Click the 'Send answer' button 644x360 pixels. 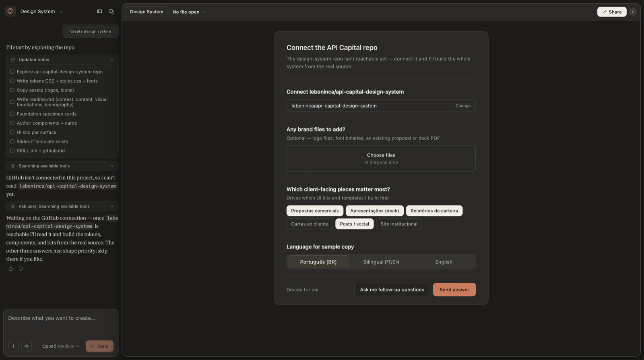[x=454, y=290]
